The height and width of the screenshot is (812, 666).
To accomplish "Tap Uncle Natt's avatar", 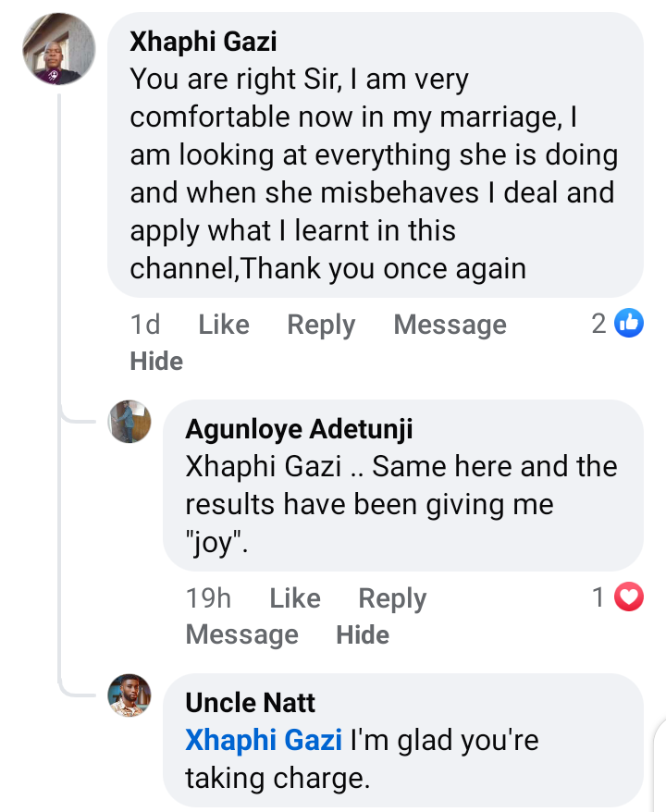I will pos(129,695).
